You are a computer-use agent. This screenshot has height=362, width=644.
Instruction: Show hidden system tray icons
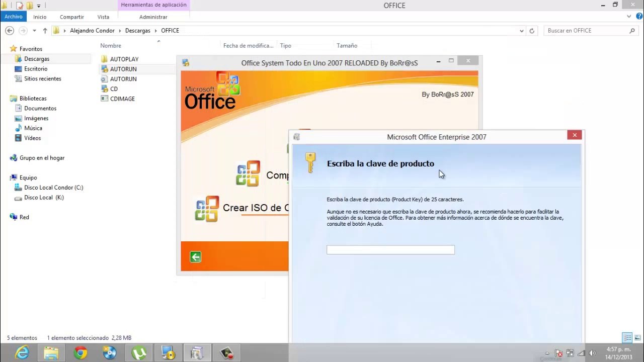[x=547, y=353]
